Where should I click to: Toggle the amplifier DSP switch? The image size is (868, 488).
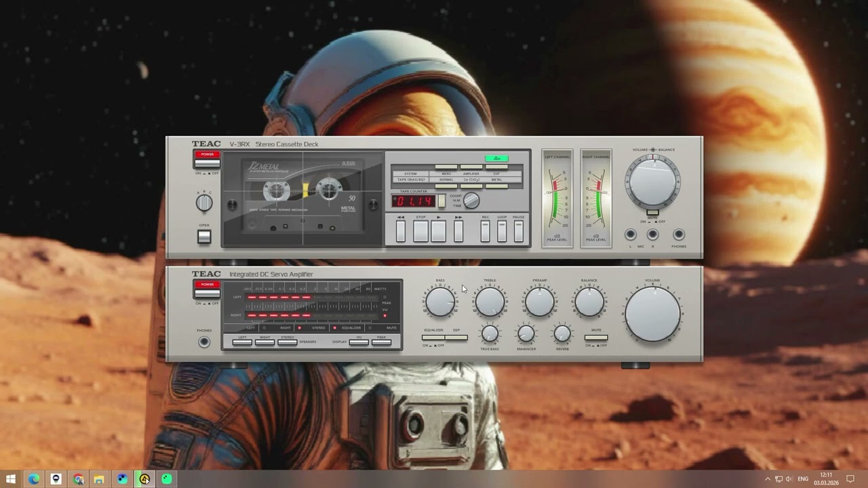[456, 338]
